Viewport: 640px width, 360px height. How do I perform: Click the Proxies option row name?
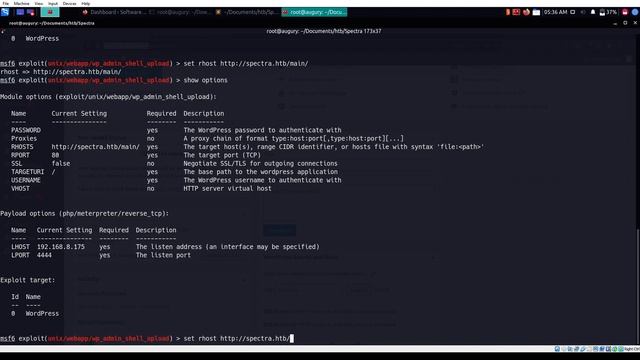click(24, 138)
